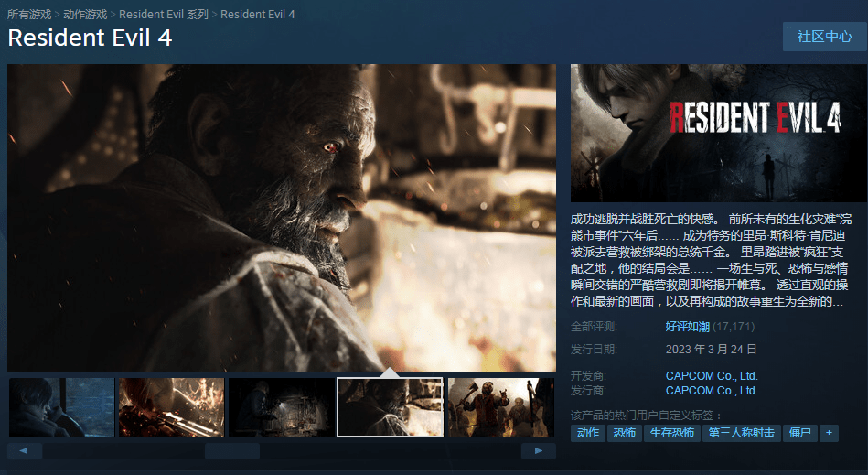Image resolution: width=868 pixels, height=475 pixels.
Task: Select the highlighted bearded villager thumbnail
Action: [x=391, y=407]
